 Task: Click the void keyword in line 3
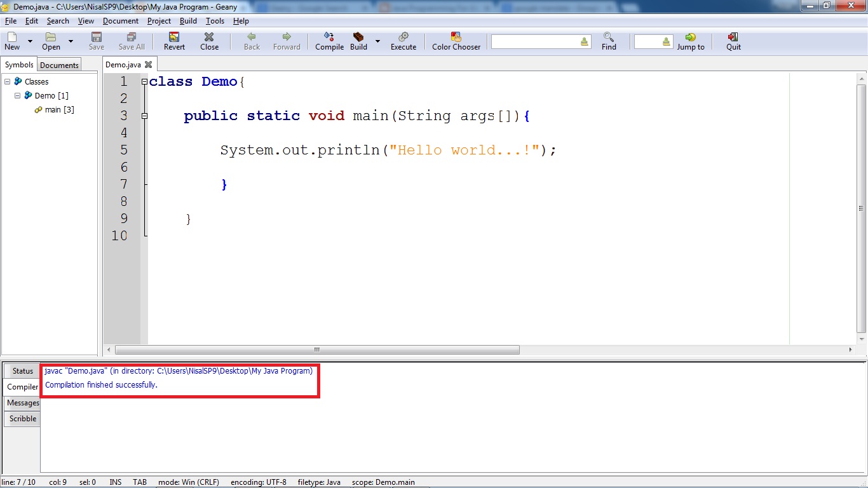[327, 116]
